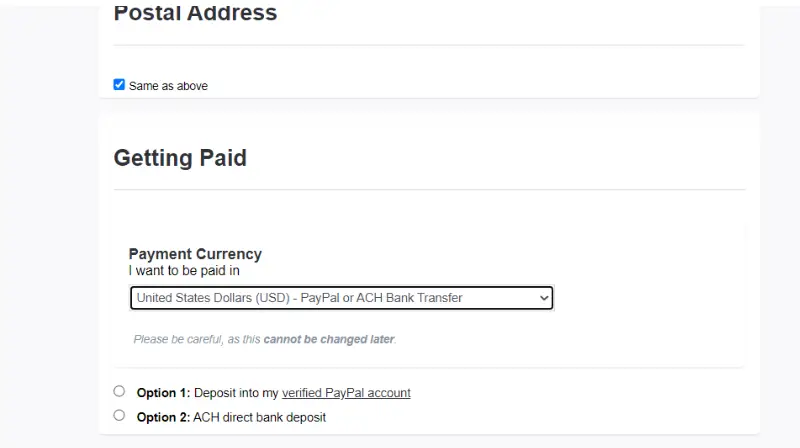Click the divider line under Getting Paid
This screenshot has height=448, width=800.
[x=430, y=189]
